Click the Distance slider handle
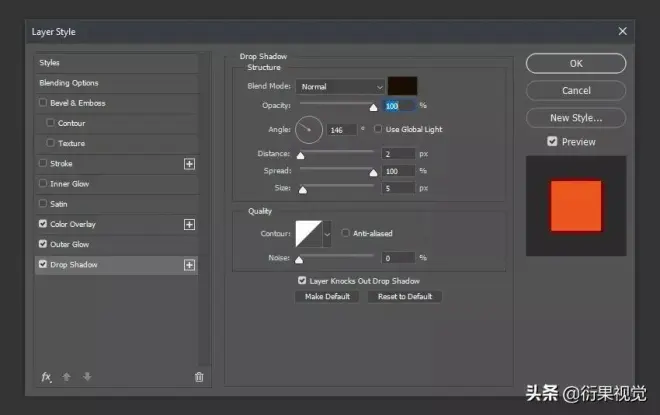Image resolution: width=660 pixels, height=415 pixels. pyautogui.click(x=301, y=156)
